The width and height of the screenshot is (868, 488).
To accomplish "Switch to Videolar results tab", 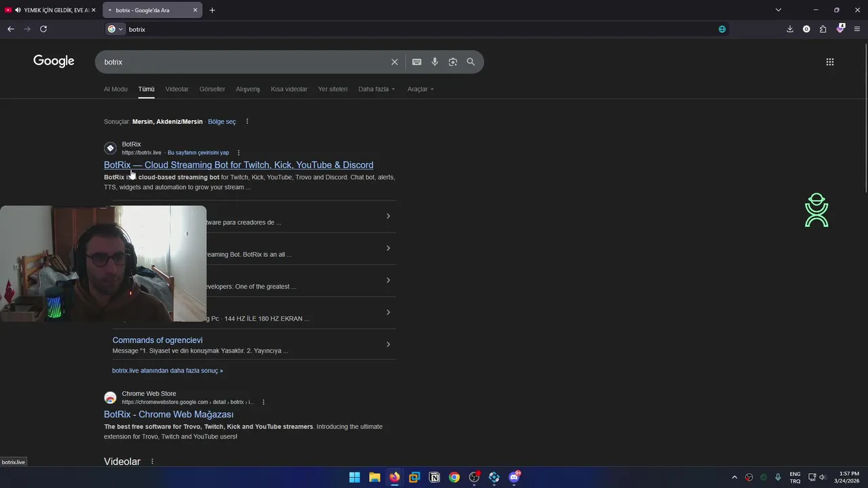I will (177, 89).
